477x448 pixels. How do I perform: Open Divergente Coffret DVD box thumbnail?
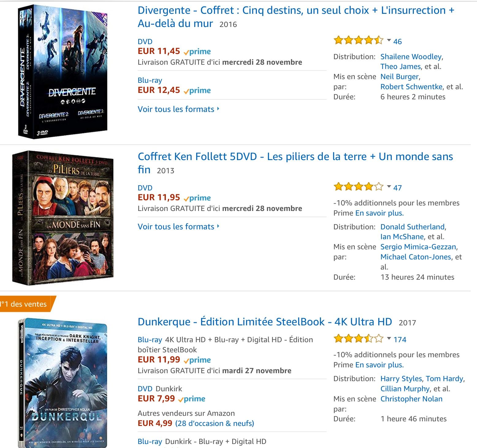[x=63, y=72]
